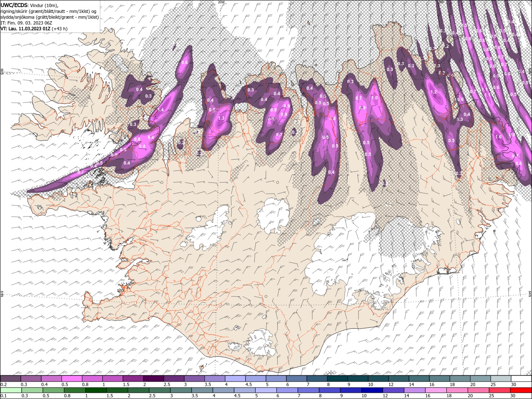The image size is (532, 399).
Task: Pick the top-row legend swatch labeled 7
Action: [x=317, y=379]
